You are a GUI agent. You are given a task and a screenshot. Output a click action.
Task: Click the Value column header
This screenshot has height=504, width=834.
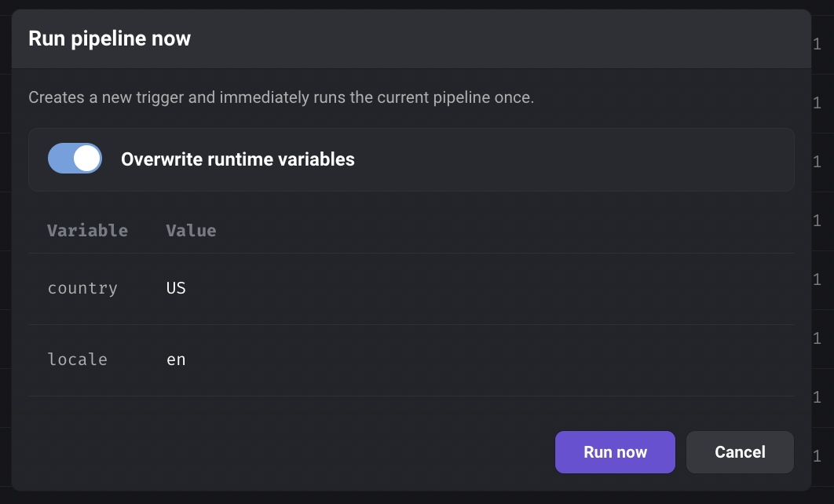(192, 230)
